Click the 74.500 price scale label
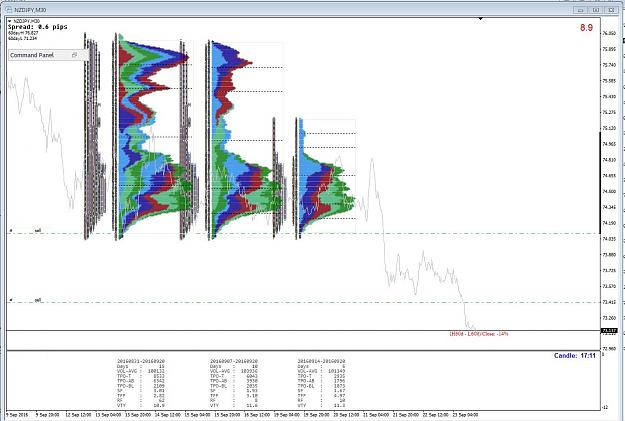The image size is (625, 421). point(609,191)
